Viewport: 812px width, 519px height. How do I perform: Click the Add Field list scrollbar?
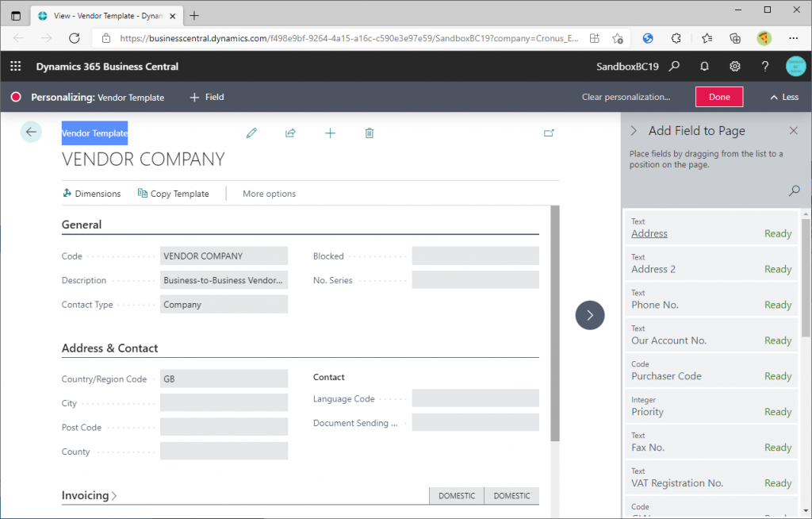(x=806, y=278)
